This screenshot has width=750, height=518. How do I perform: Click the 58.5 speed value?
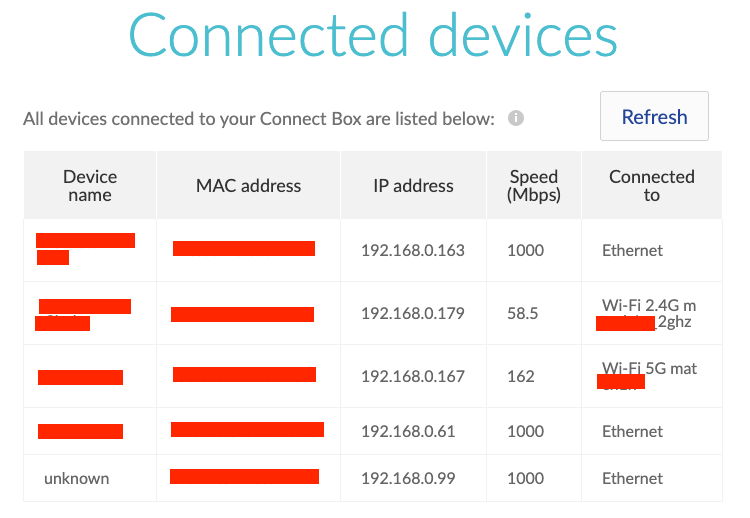tap(522, 314)
